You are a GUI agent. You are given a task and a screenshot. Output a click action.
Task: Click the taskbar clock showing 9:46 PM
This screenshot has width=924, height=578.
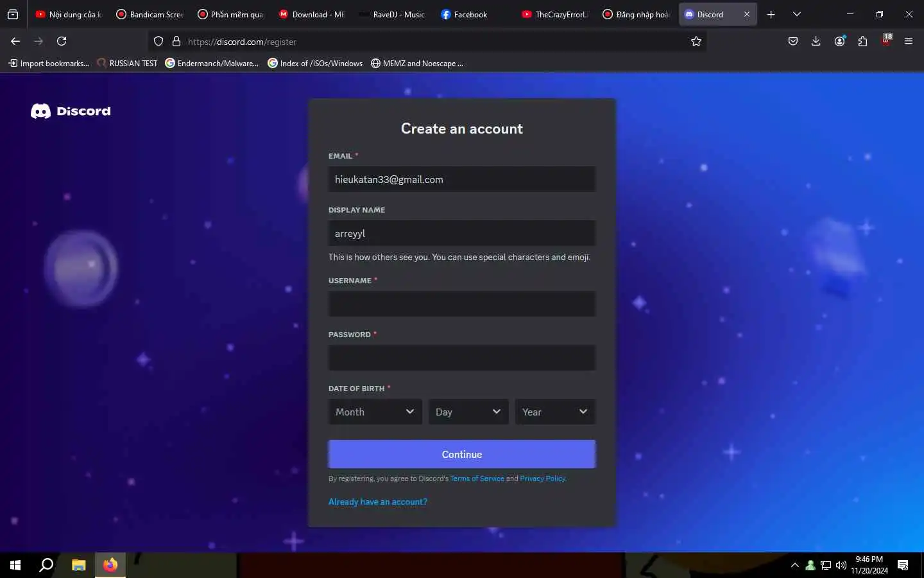[x=869, y=565]
